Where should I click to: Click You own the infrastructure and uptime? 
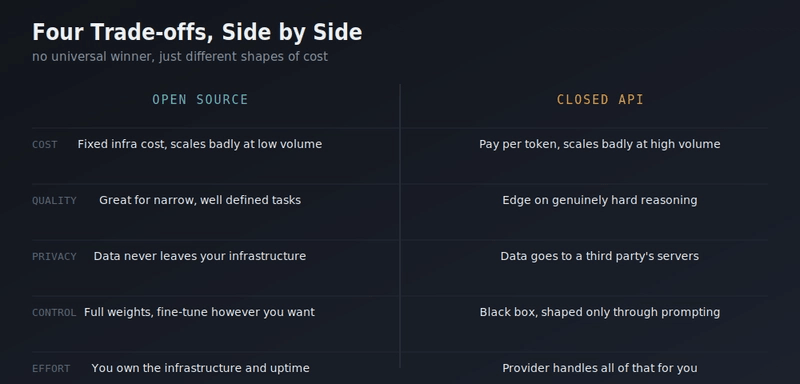(x=201, y=368)
